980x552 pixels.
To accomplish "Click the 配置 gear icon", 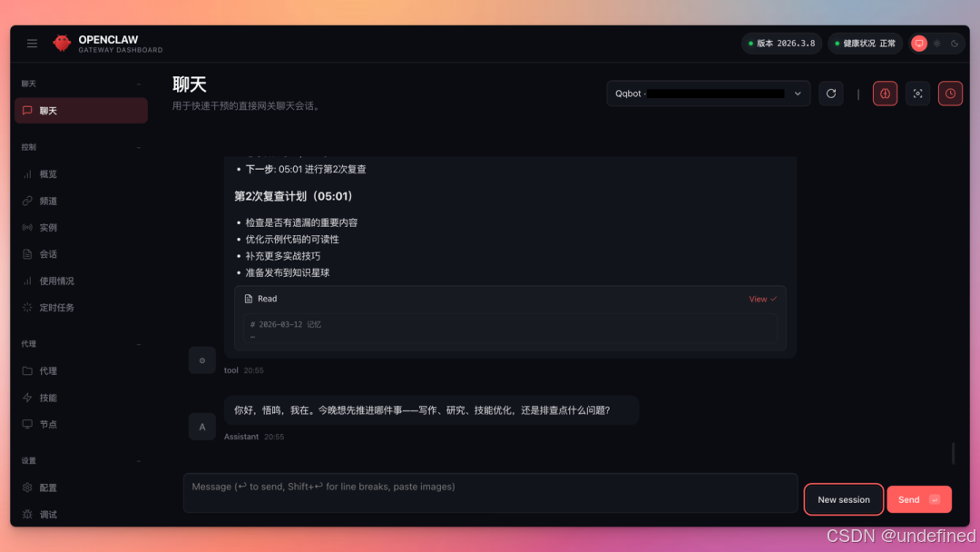I will click(27, 488).
